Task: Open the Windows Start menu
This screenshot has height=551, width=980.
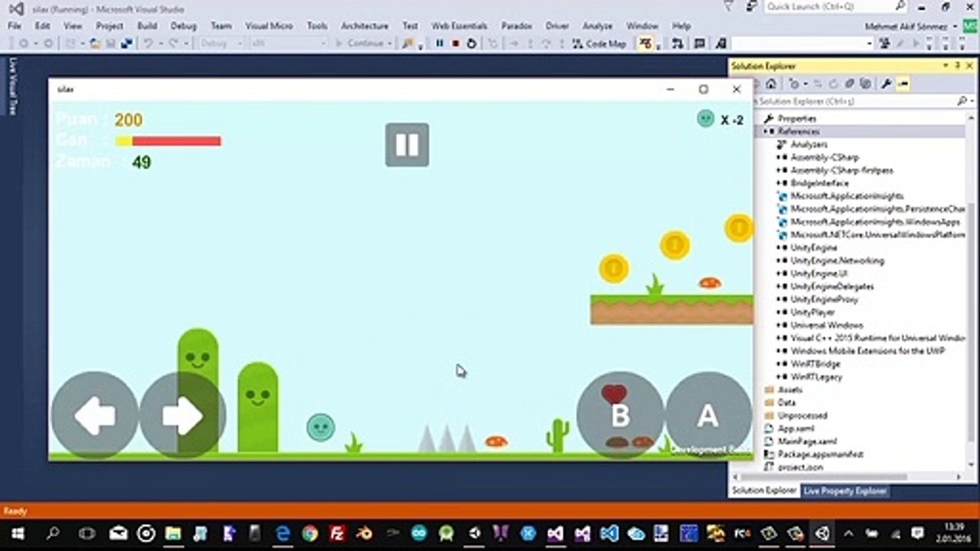Action: point(17,533)
